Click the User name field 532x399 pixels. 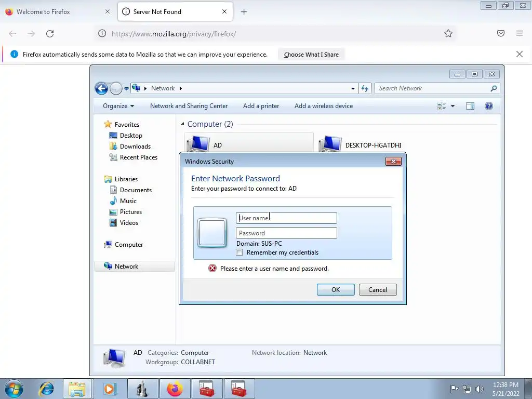pos(286,218)
